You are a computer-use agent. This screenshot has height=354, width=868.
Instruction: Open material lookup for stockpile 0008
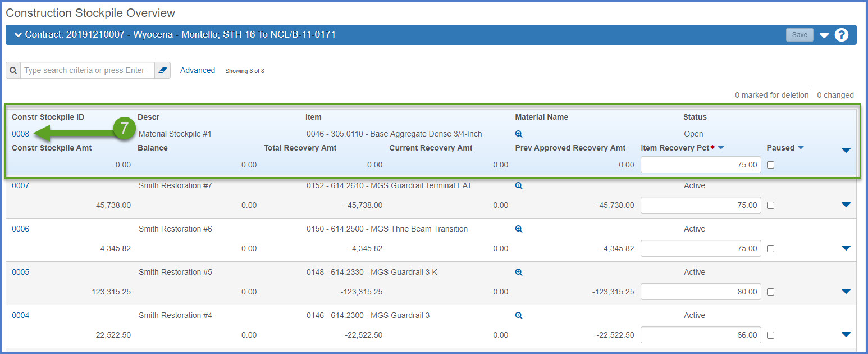click(x=519, y=134)
